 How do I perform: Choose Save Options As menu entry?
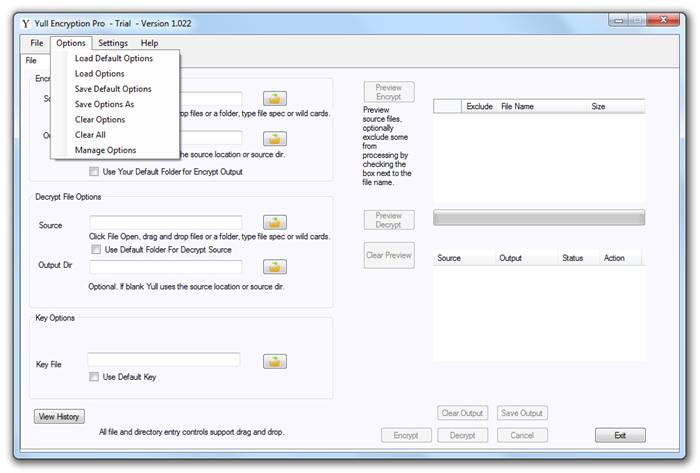(104, 104)
